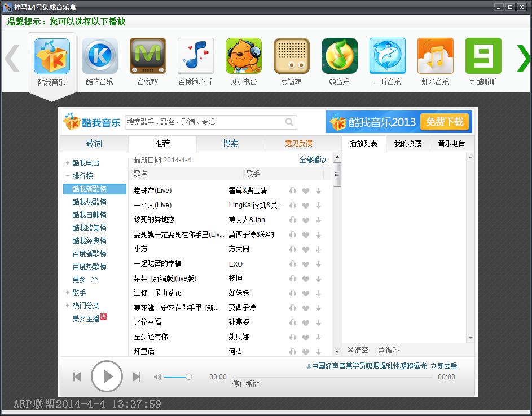The width and height of the screenshot is (532, 416).
Task: Launch the 贝瓦电台 bear icon
Action: click(243, 56)
